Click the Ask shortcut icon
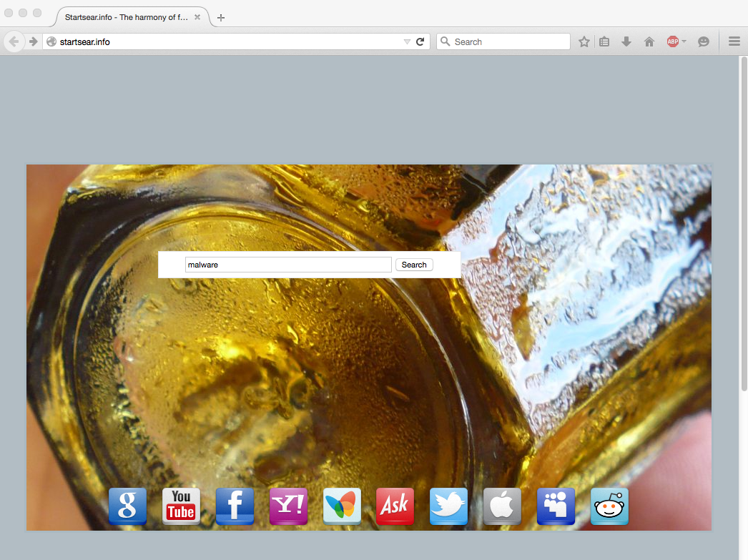The width and height of the screenshot is (748, 560). pyautogui.click(x=395, y=506)
